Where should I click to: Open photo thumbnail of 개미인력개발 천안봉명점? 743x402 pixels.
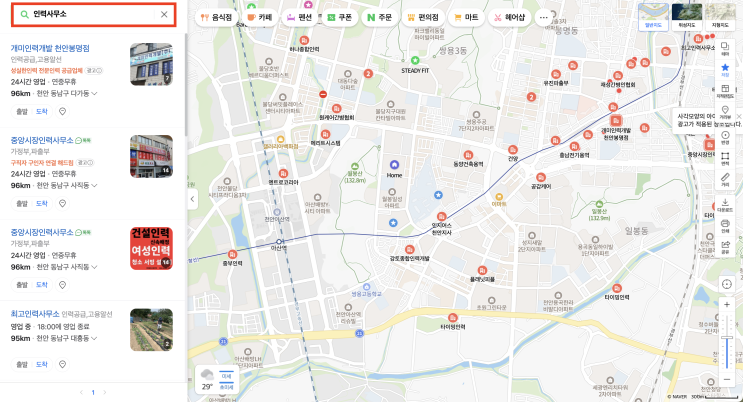tap(151, 64)
